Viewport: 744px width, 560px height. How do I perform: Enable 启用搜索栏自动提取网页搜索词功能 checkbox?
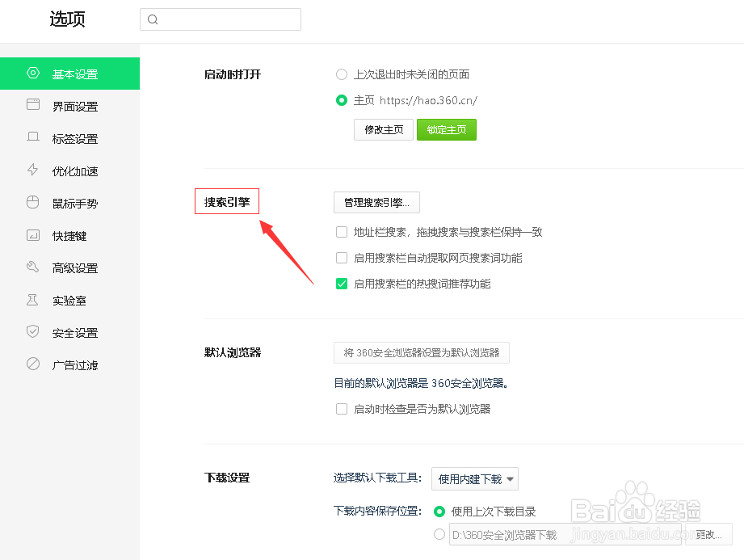pos(342,258)
